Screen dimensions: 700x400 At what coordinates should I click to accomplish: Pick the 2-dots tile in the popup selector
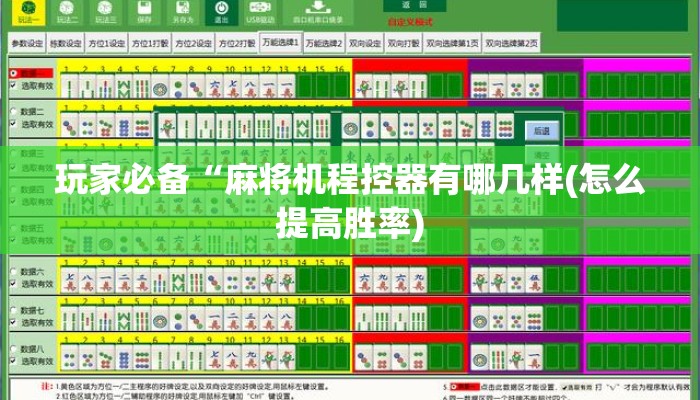point(370,127)
